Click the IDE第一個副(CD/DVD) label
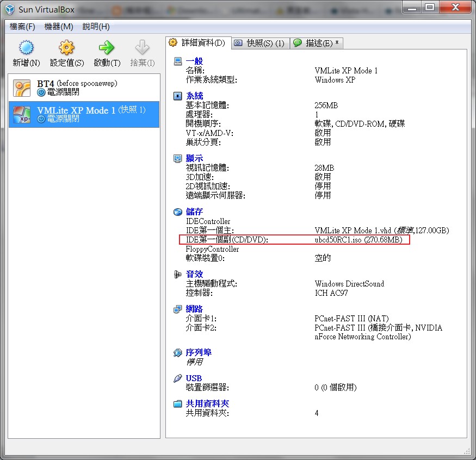Viewport: 476px width, 460px height. pos(227,240)
